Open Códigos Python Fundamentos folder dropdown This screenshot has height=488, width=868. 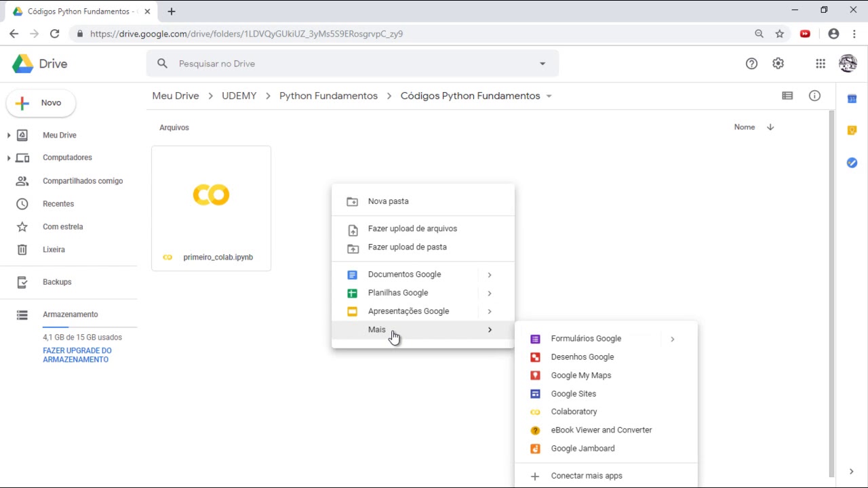tap(549, 96)
